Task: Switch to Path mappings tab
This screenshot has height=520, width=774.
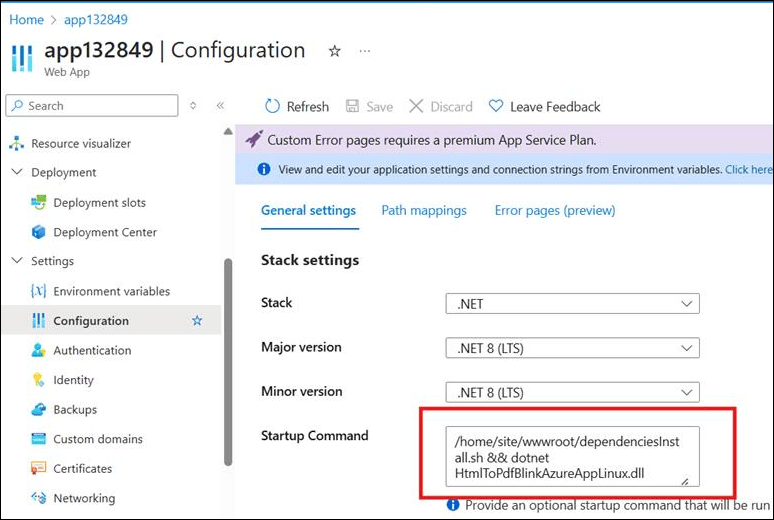Action: pyautogui.click(x=424, y=211)
